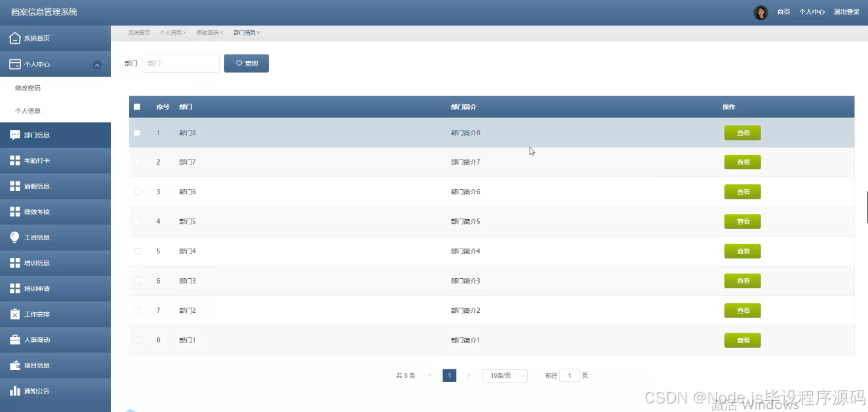Click the 人事调动 briefcase icon

pyautogui.click(x=15, y=340)
